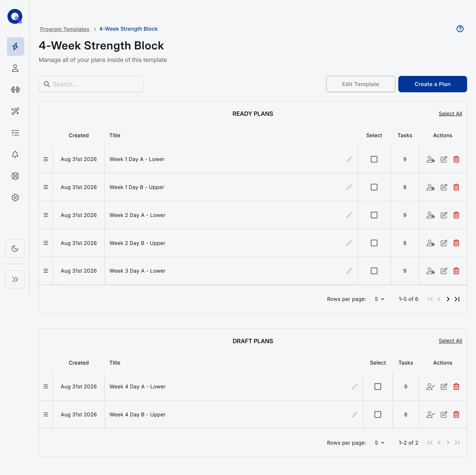Click the 4-Week Strength Block breadcrumb
The image size is (476, 475).
point(128,29)
